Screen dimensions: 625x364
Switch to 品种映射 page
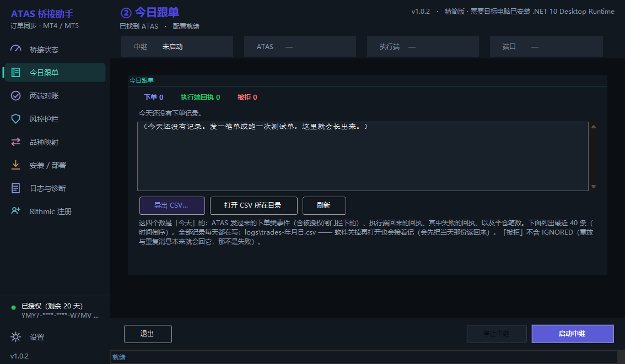point(55,142)
